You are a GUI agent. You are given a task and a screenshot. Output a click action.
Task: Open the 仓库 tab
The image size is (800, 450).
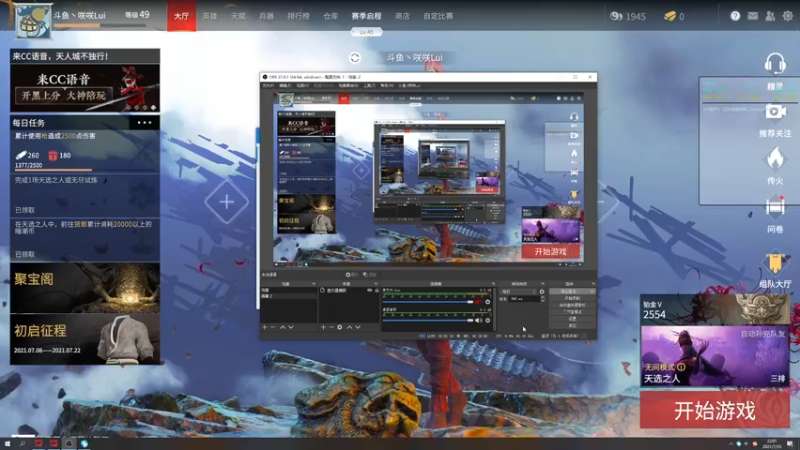click(331, 16)
